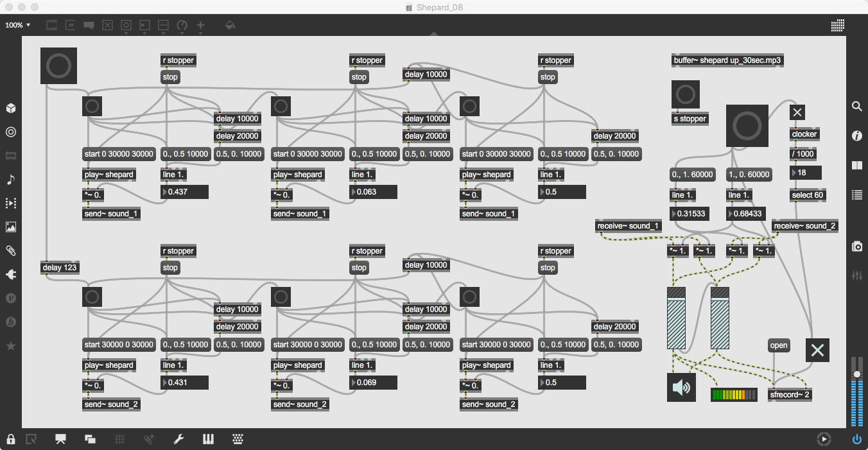This screenshot has width=868, height=450.
Task: Open the Search magnifier in the right sidebar
Action: click(856, 107)
